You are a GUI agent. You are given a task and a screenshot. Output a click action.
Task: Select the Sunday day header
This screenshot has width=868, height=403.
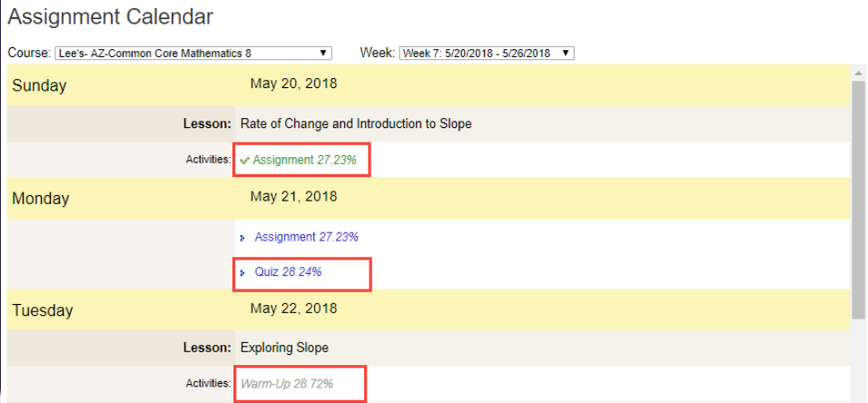39,86
